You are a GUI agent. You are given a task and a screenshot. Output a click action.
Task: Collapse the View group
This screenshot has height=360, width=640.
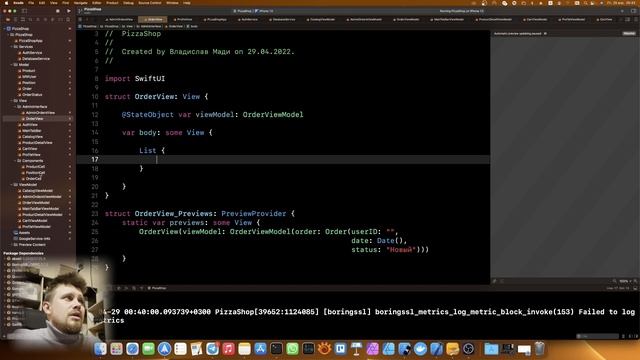[11, 100]
